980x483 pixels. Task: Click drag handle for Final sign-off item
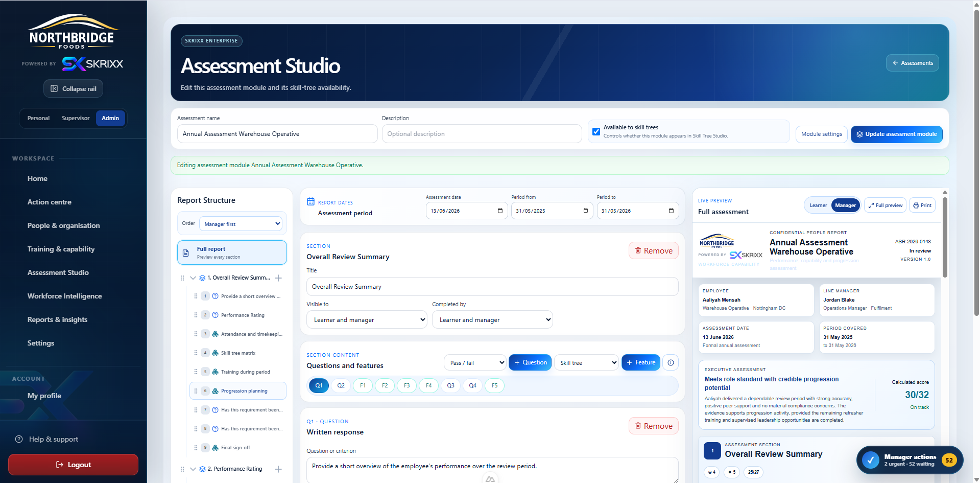[196, 447]
